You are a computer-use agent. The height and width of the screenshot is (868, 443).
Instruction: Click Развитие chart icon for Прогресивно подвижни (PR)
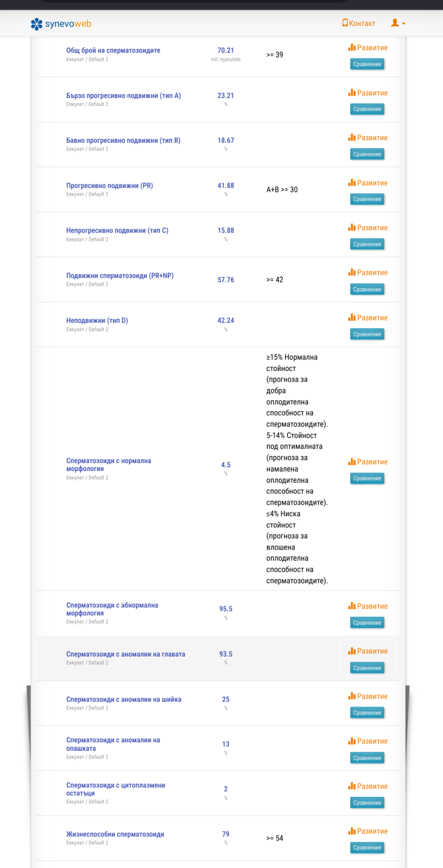click(x=352, y=183)
